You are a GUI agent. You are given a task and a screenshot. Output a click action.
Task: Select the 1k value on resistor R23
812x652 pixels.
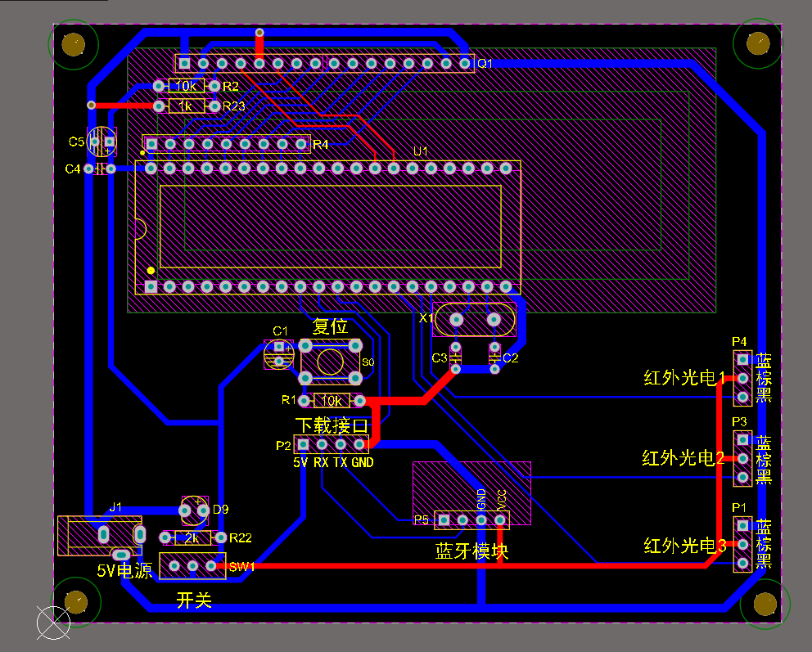[x=185, y=106]
